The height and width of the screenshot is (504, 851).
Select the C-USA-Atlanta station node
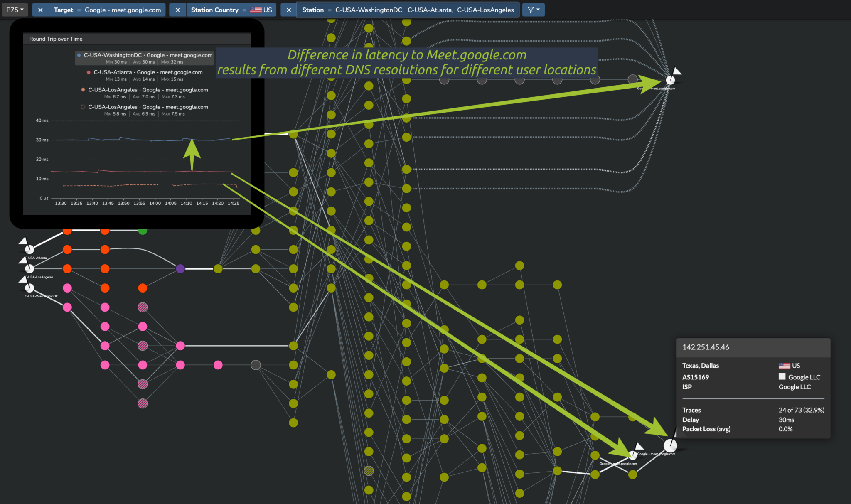coord(30,249)
